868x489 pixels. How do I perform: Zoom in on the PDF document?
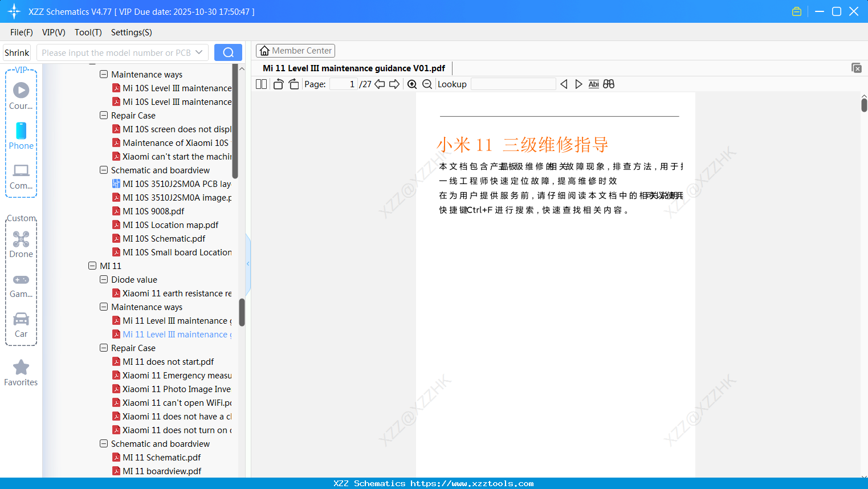point(412,84)
